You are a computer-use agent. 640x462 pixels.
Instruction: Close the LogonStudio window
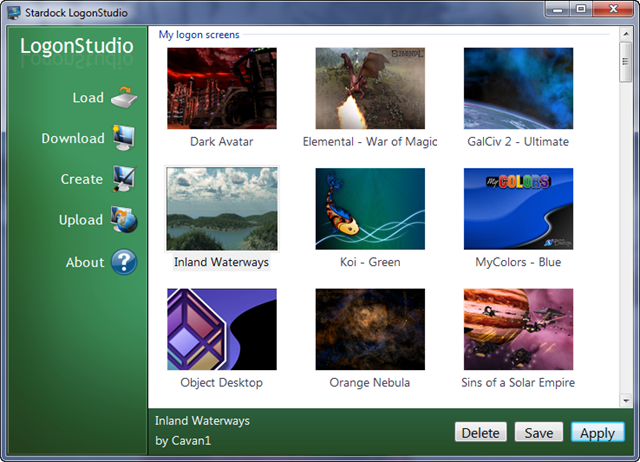(x=613, y=9)
